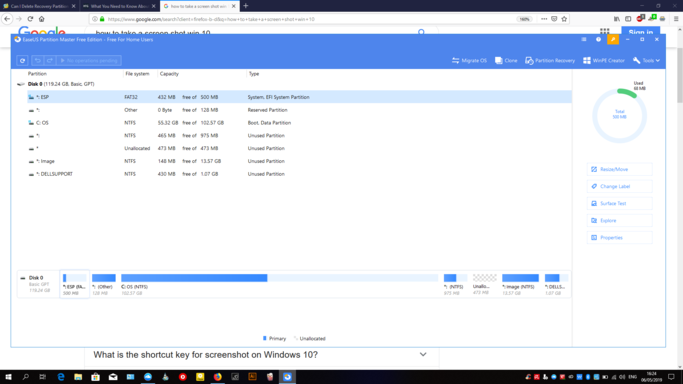Run Surface Test on partition
The image size is (683, 384).
coord(619,203)
